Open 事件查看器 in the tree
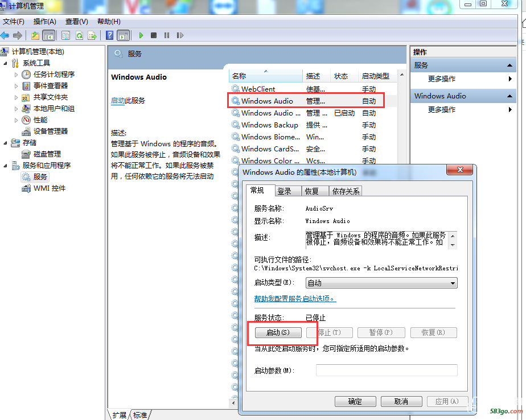This screenshot has height=420, width=526. [x=51, y=86]
